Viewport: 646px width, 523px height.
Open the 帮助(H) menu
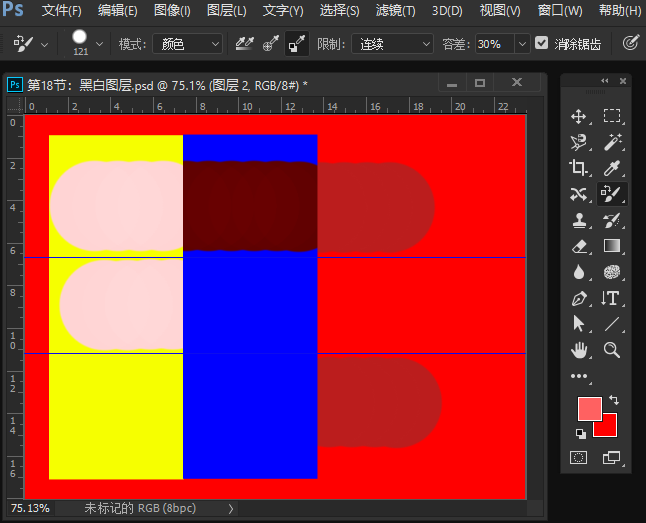(x=620, y=10)
